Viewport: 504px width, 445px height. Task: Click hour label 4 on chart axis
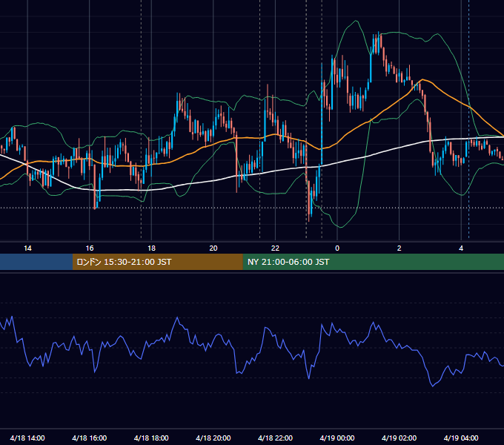[461, 248]
